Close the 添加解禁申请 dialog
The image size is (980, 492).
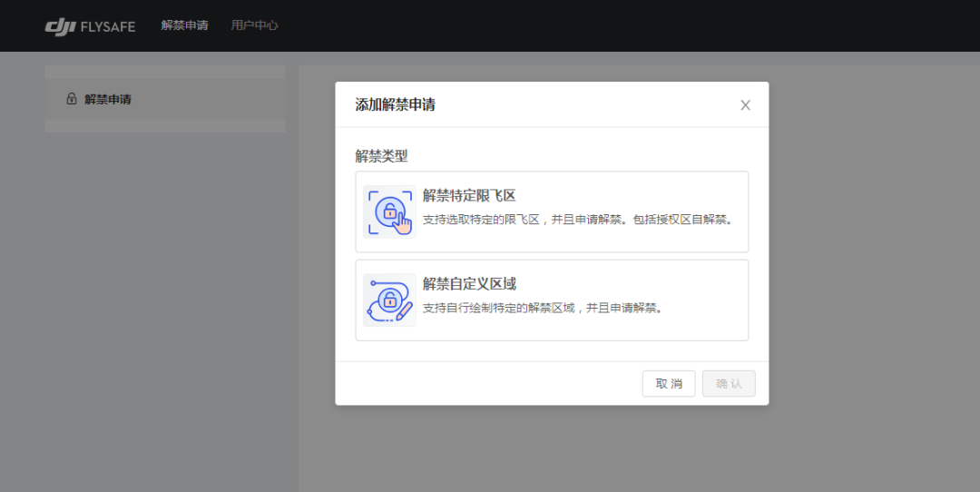745,105
